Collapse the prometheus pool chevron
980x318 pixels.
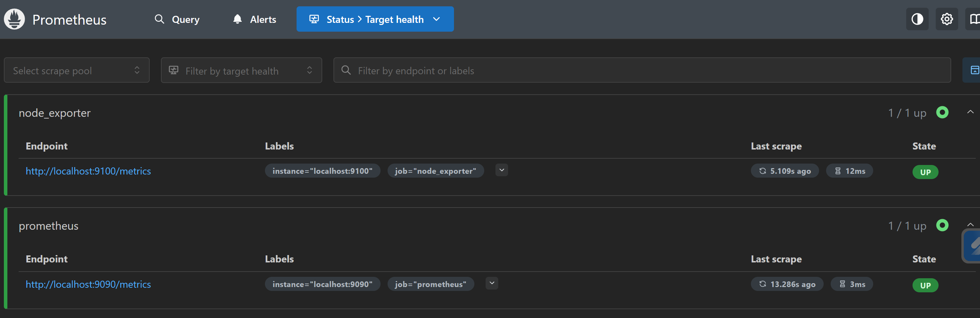pos(971,225)
